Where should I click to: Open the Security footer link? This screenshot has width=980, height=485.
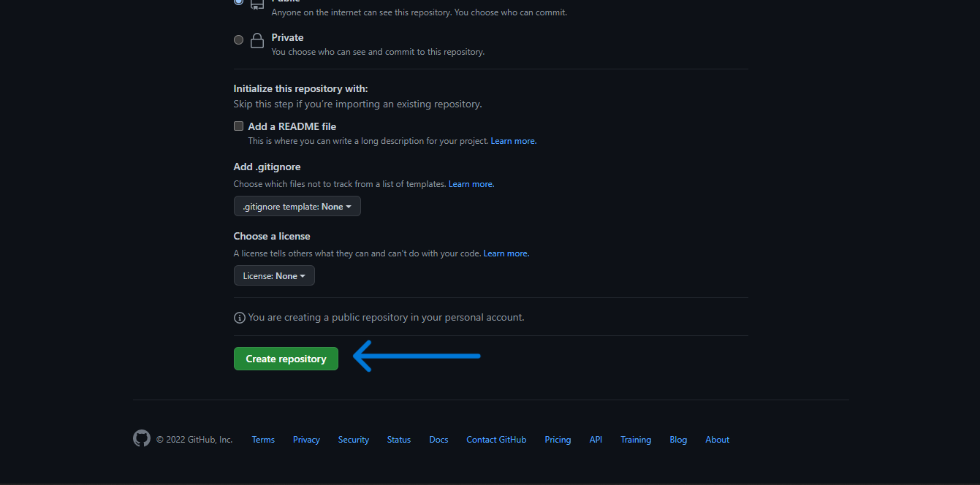click(353, 439)
